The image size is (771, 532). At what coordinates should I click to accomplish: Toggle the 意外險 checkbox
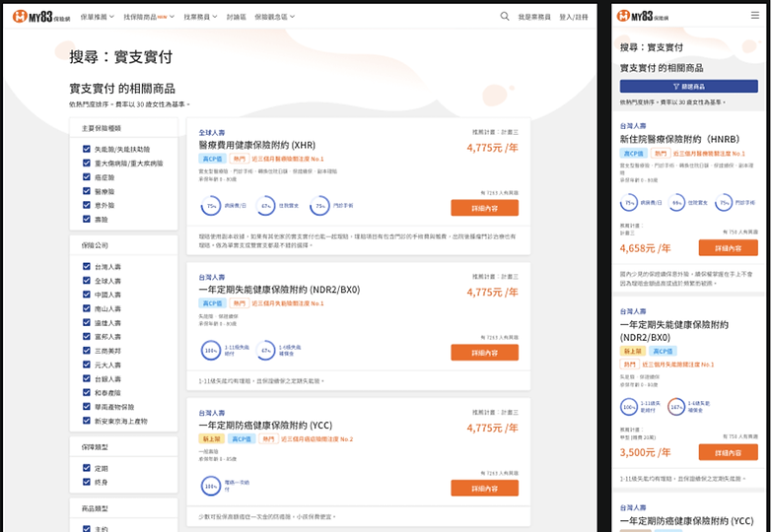tap(87, 205)
